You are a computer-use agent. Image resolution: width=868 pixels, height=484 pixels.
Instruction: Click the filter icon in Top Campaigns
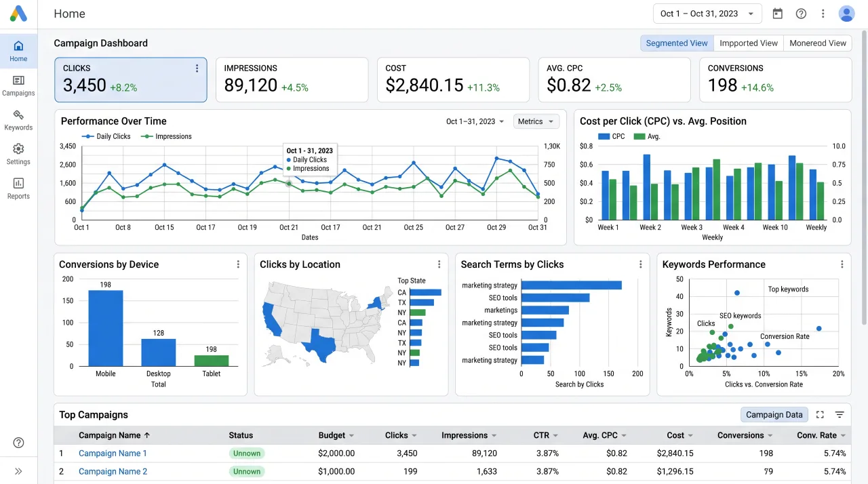coord(840,415)
